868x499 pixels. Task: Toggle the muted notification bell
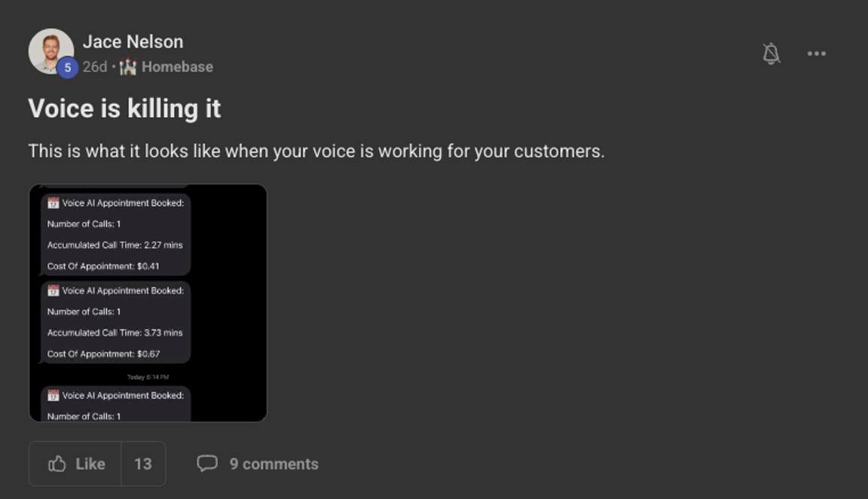(771, 54)
